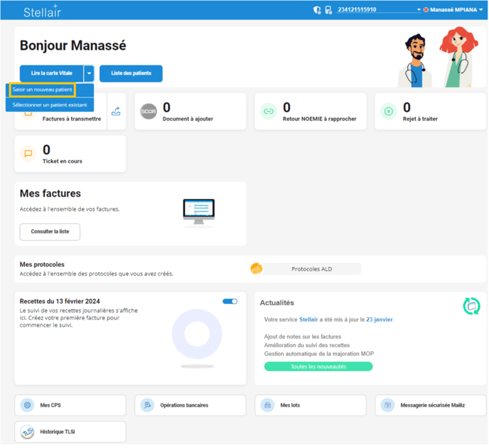Image resolution: width=489 pixels, height=448 pixels.
Task: Open Protocoles ALD
Action: (x=311, y=269)
